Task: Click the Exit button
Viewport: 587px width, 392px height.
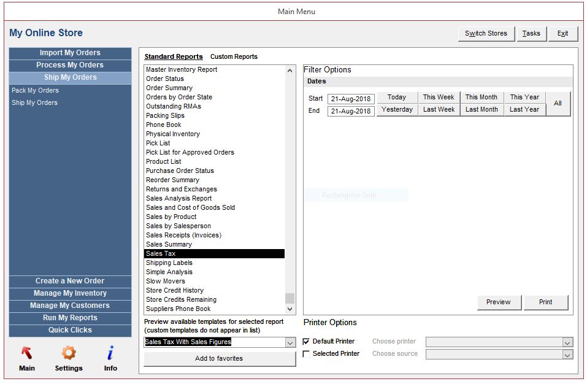Action: pyautogui.click(x=563, y=34)
